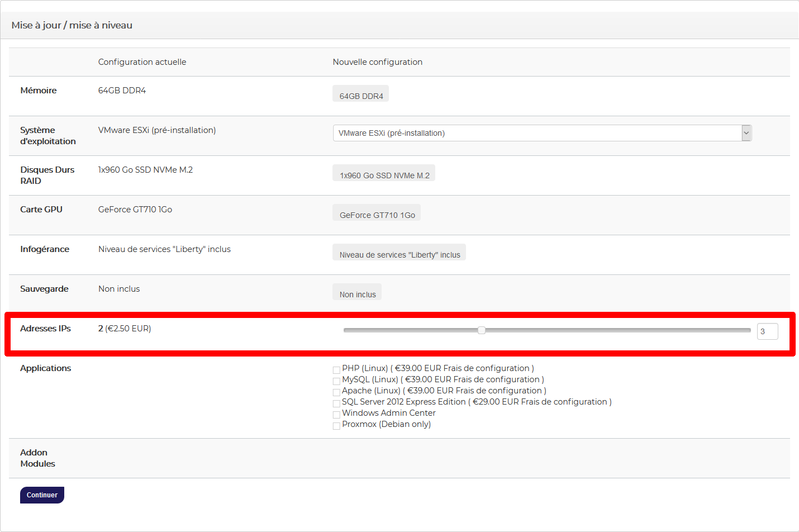Click current configuration "64GB DDR4" text
Screen dimensions: 799x532
click(x=122, y=91)
